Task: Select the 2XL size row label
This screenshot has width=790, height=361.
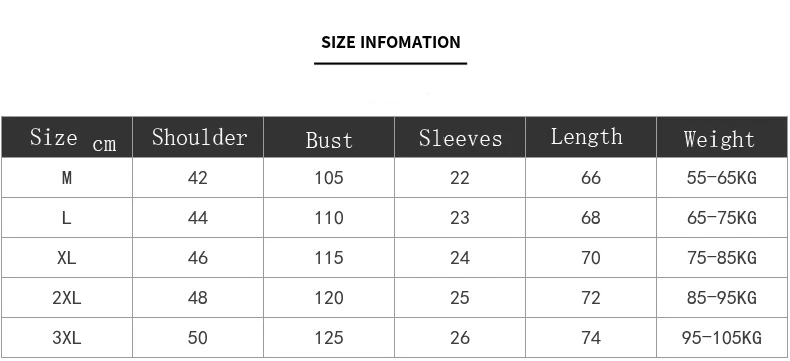Action: tap(67, 298)
